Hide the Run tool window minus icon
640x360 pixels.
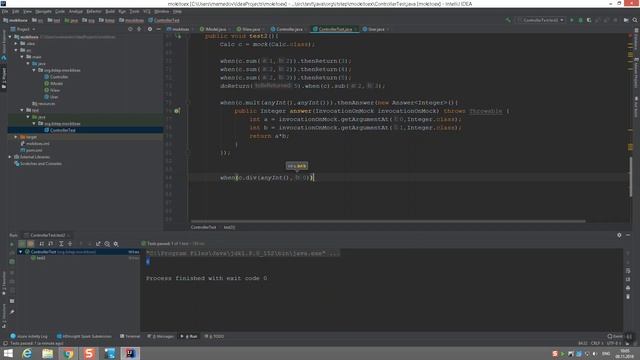coord(628,235)
